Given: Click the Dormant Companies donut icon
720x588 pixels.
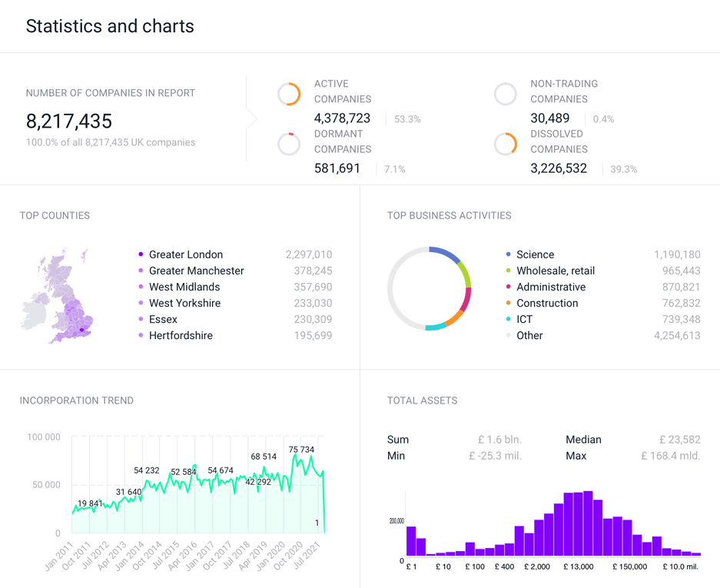Looking at the screenshot, I should pos(289,144).
